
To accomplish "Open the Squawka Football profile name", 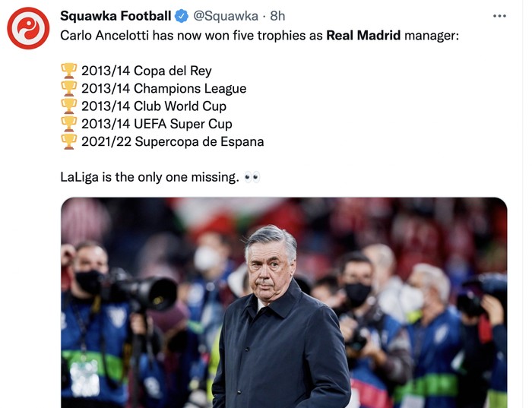I will click(116, 16).
